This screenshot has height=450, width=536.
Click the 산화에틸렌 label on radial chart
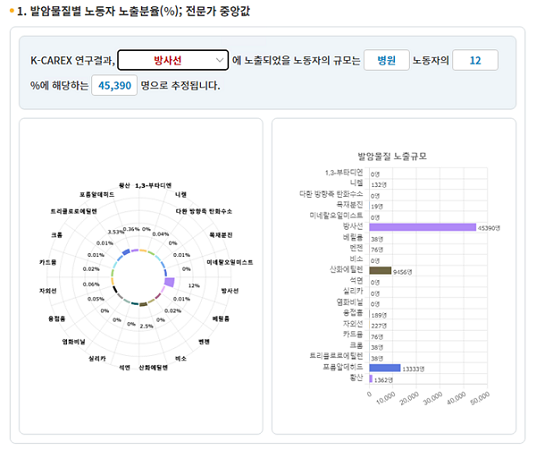[153, 368]
